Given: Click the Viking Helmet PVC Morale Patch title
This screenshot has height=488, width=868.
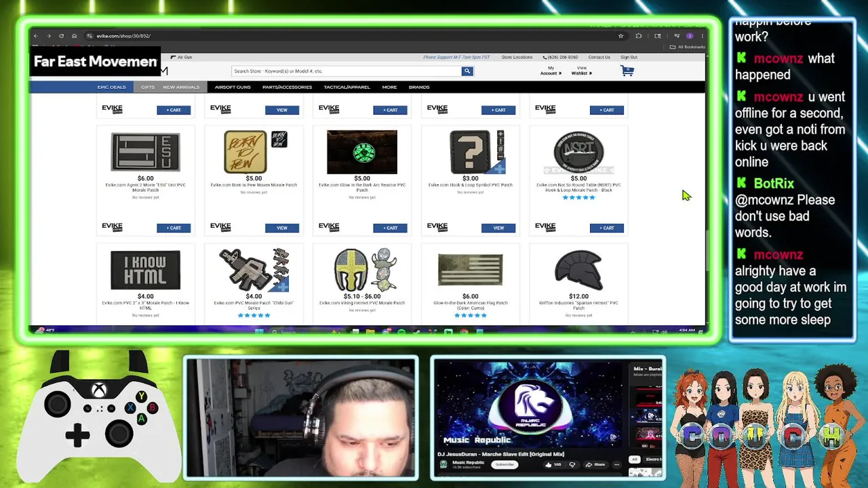Looking at the screenshot, I should [x=362, y=303].
